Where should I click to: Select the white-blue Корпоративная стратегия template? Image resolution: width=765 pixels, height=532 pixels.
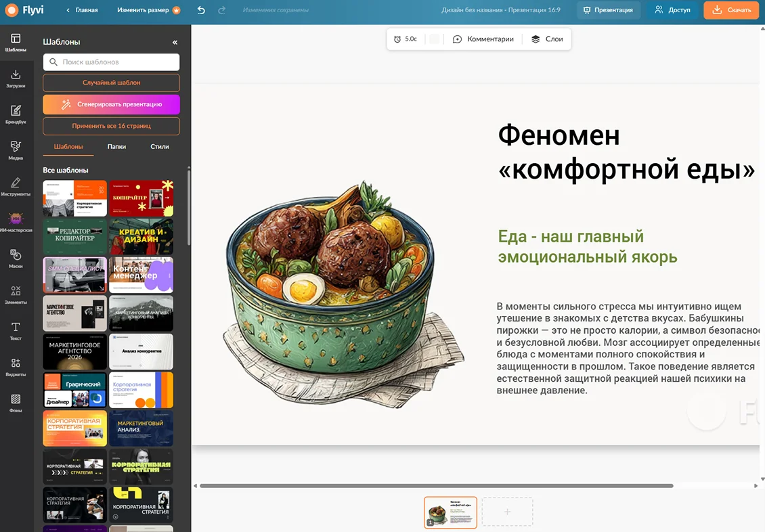coord(141,390)
